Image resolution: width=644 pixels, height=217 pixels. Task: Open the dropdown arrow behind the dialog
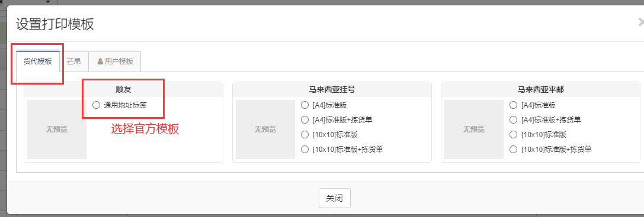[47, 2]
